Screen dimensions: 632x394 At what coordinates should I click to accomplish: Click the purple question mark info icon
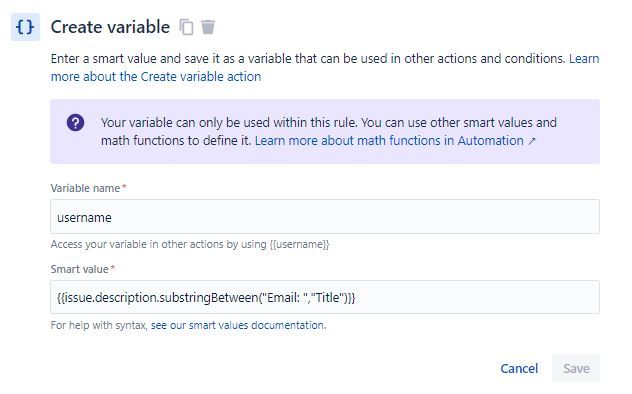pos(75,122)
